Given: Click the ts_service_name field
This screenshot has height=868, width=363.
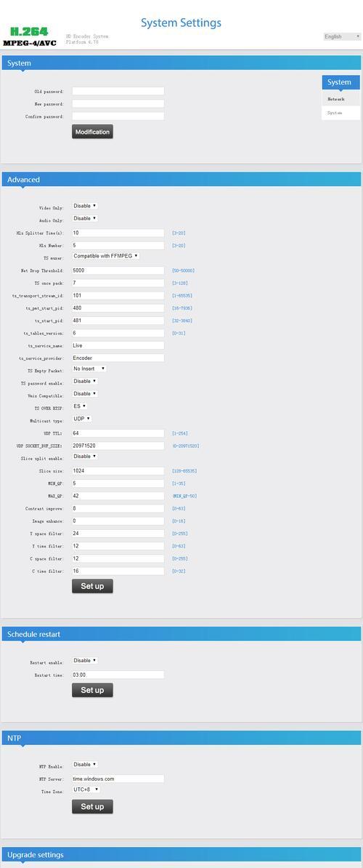Looking at the screenshot, I should click(x=118, y=345).
